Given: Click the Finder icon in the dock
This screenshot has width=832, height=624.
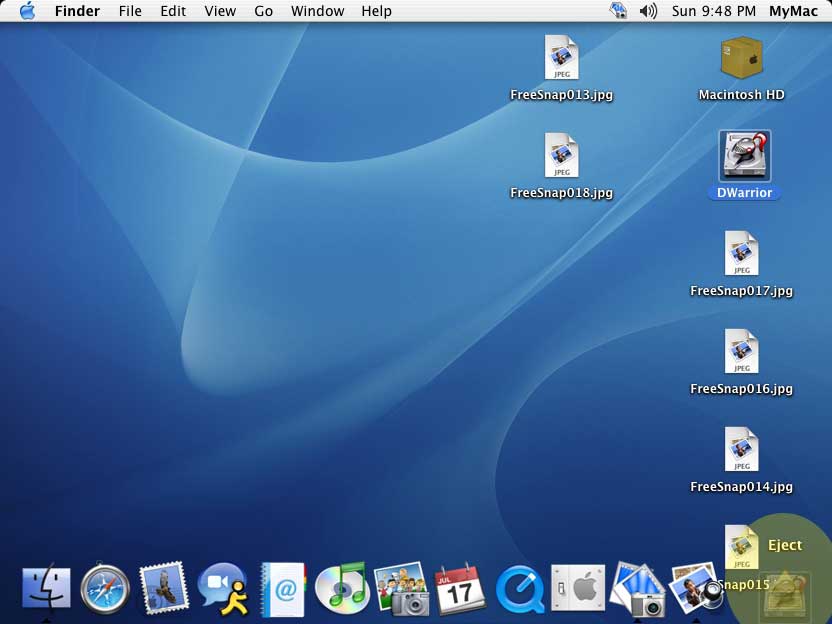Looking at the screenshot, I should (x=46, y=588).
